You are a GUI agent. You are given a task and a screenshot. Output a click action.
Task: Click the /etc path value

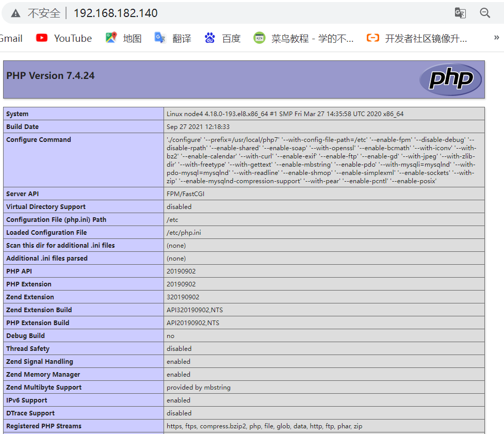point(172,219)
